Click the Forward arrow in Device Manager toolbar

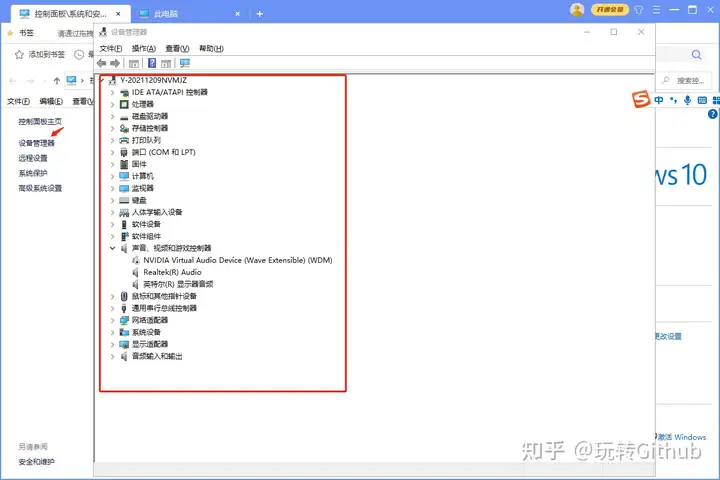[115, 63]
